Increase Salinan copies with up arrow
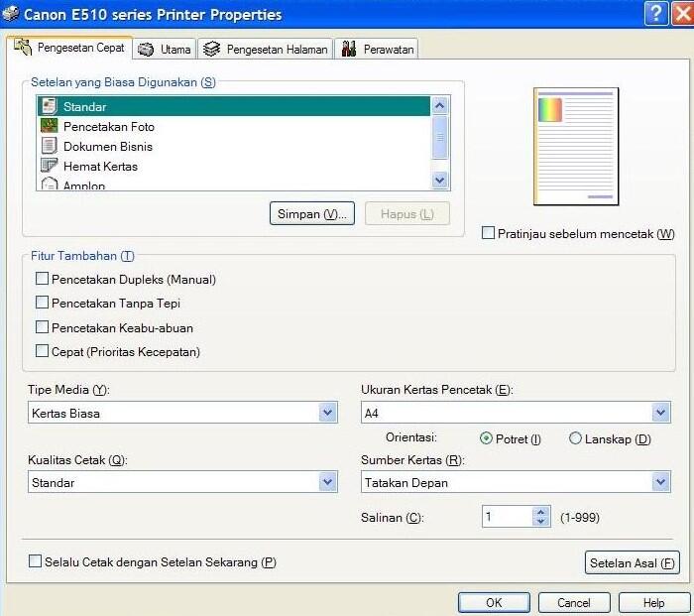The height and width of the screenshot is (616, 694). pos(540,512)
